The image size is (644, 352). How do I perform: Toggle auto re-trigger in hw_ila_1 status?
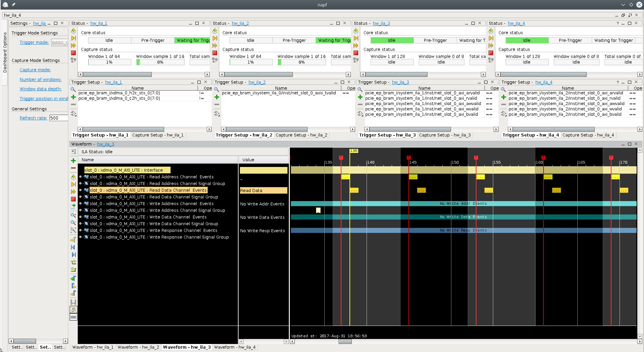coord(73,31)
